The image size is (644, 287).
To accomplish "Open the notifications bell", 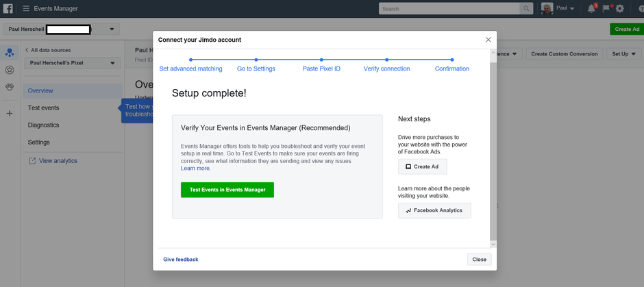I will click(x=591, y=9).
